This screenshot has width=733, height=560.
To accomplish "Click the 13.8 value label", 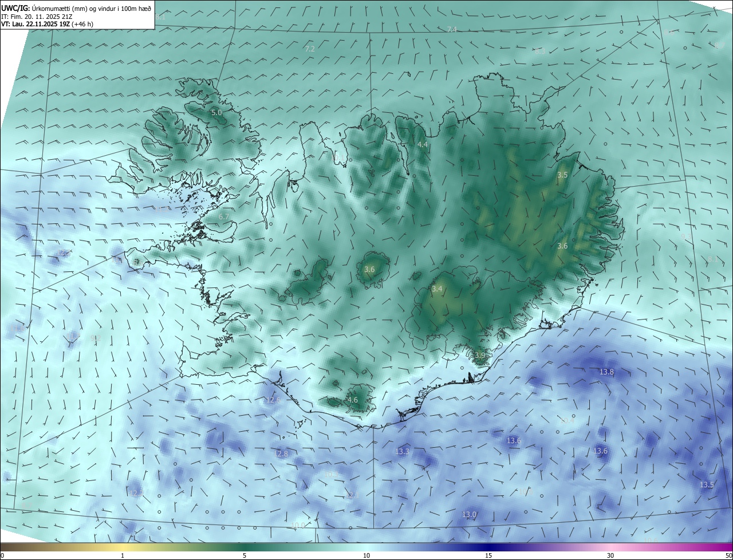I will 606,372.
